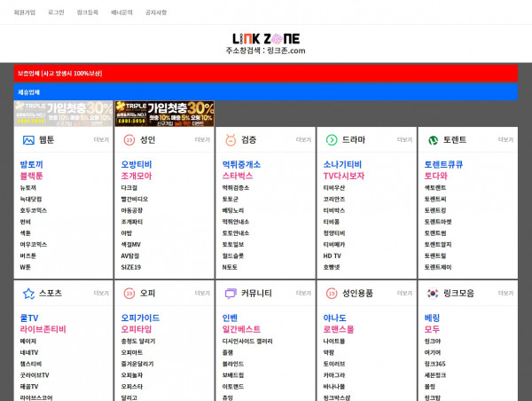Click the LINK ZONE site logo
The height and width of the screenshot is (401, 532).
(265, 38)
